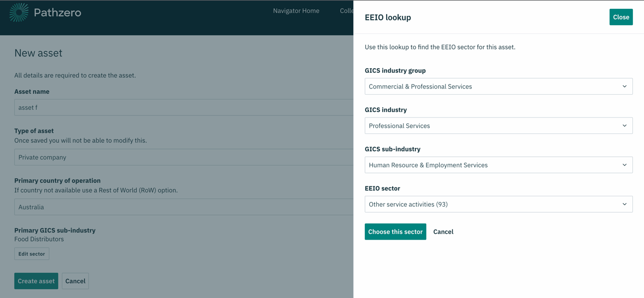Click the "EEIO lookup" panel title
The width and height of the screenshot is (644, 298).
pyautogui.click(x=388, y=17)
